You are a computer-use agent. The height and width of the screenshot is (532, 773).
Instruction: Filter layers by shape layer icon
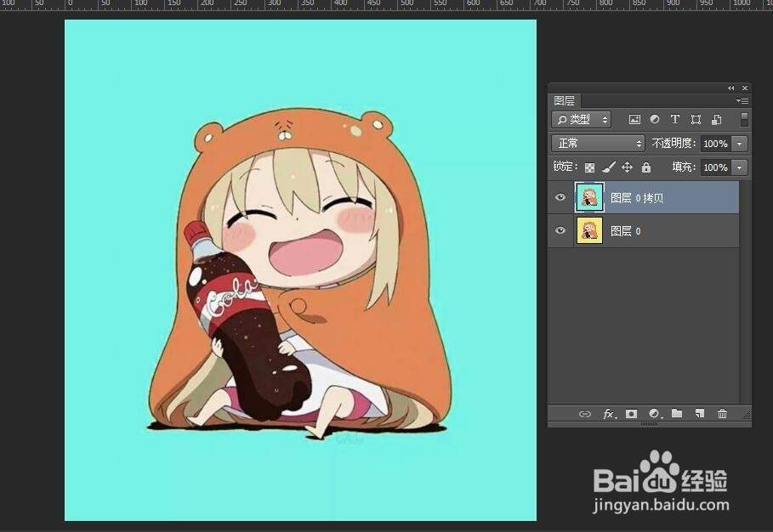click(x=696, y=119)
